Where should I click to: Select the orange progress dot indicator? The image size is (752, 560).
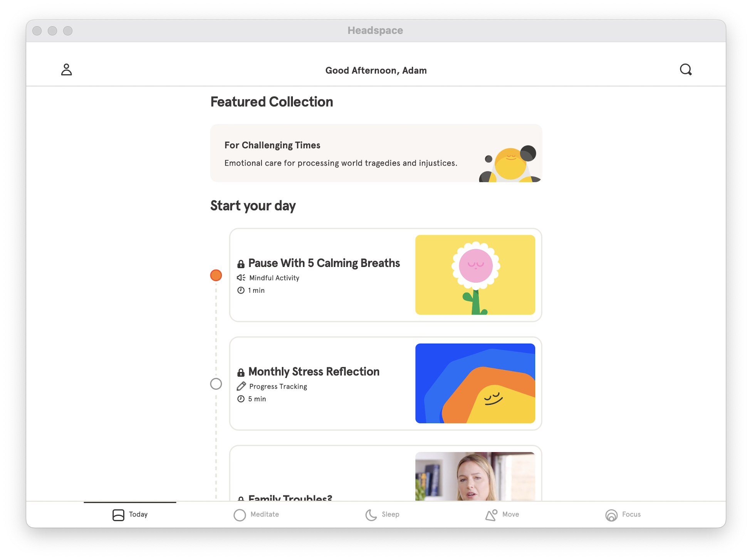click(x=216, y=274)
